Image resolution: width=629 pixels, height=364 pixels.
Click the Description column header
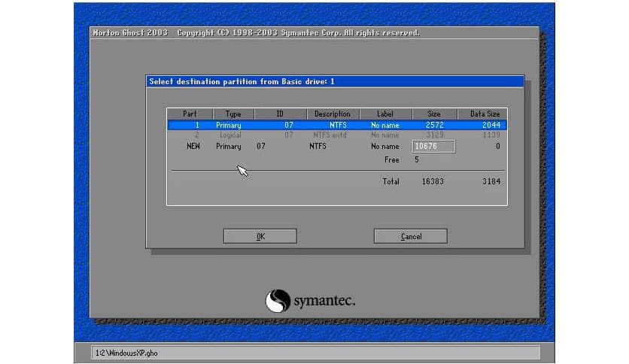coord(332,114)
